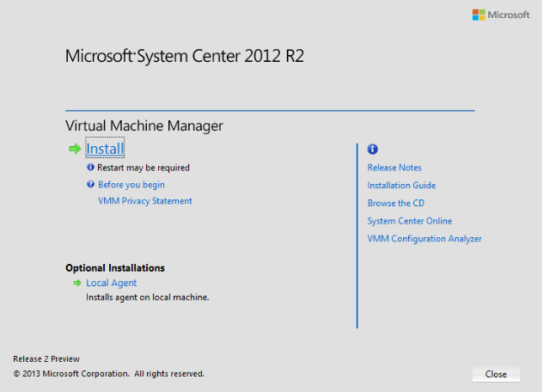The height and width of the screenshot is (392, 543).
Task: Click the Release 2 Preview label
Action: point(47,358)
